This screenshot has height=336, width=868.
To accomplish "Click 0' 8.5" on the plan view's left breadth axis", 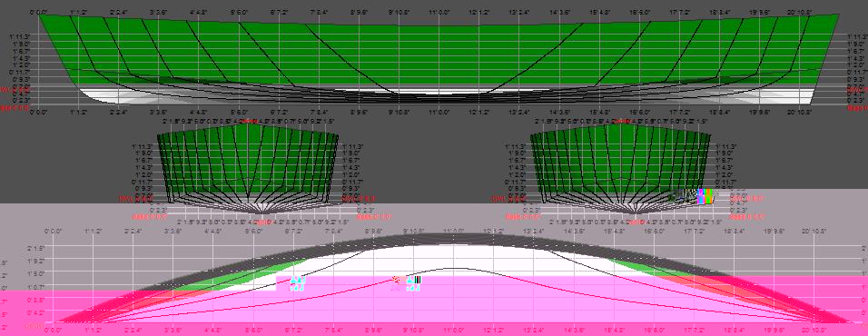I will (x=35, y=300).
